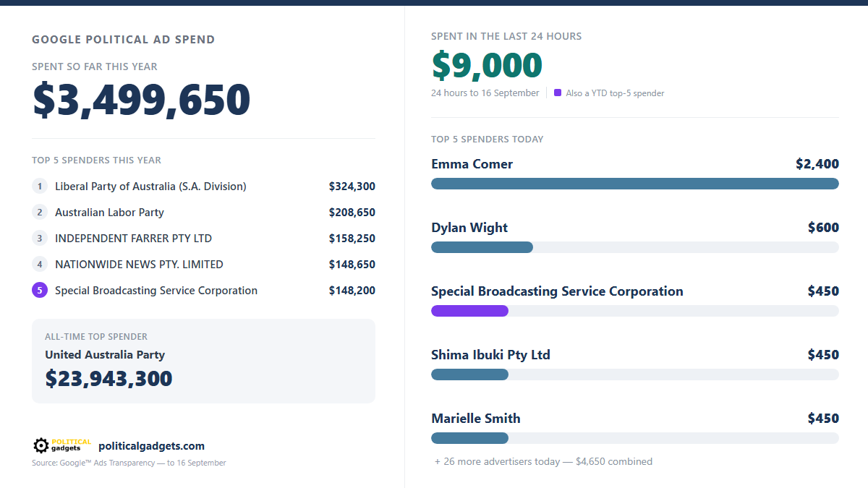Viewport: 868px width, 488px height.
Task: Click the Dylan Wight spend bar
Action: coord(482,247)
